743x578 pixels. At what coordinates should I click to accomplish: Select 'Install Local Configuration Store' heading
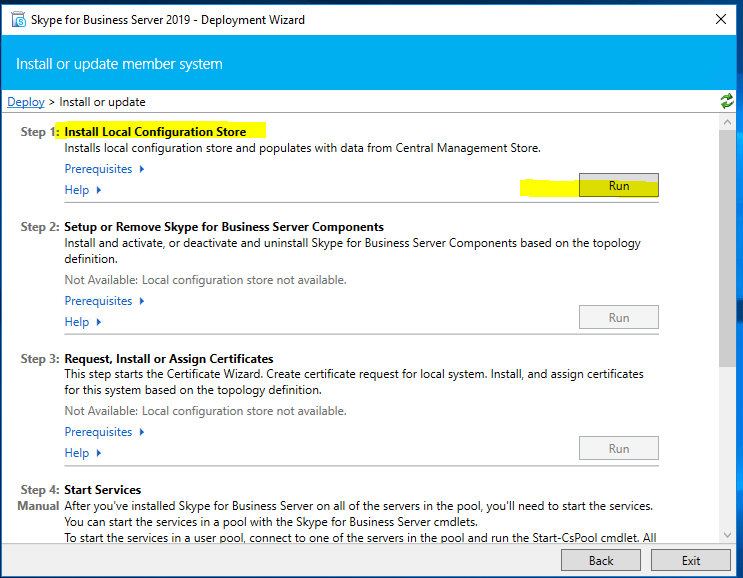155,132
